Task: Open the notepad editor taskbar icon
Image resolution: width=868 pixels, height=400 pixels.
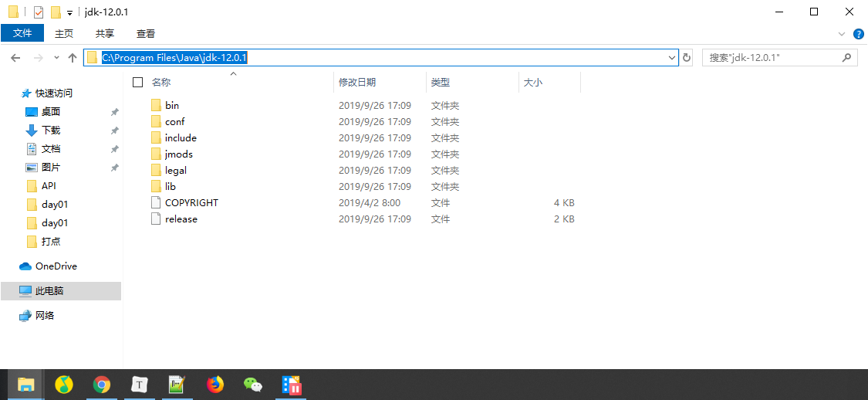Action: 177,385
